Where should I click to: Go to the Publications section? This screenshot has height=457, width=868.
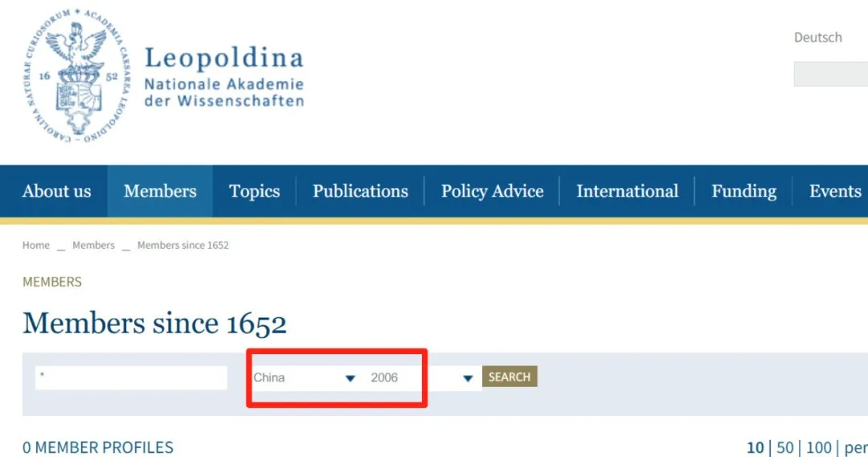(x=360, y=191)
